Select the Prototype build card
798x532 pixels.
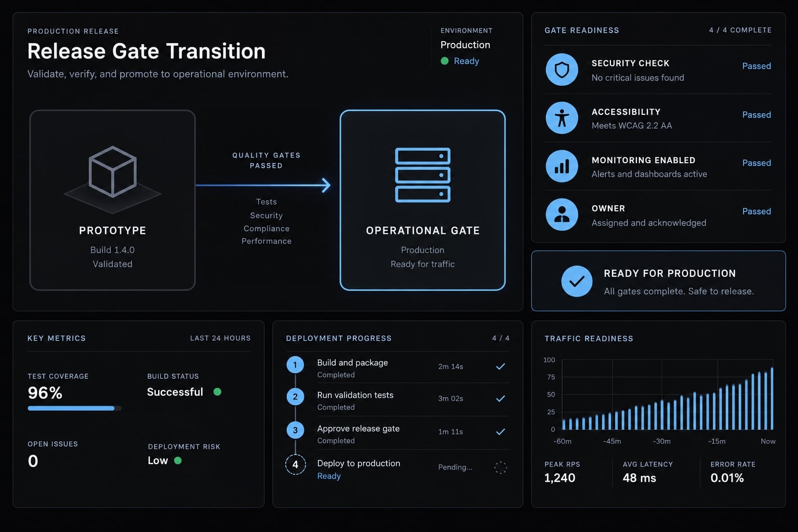[x=113, y=200]
